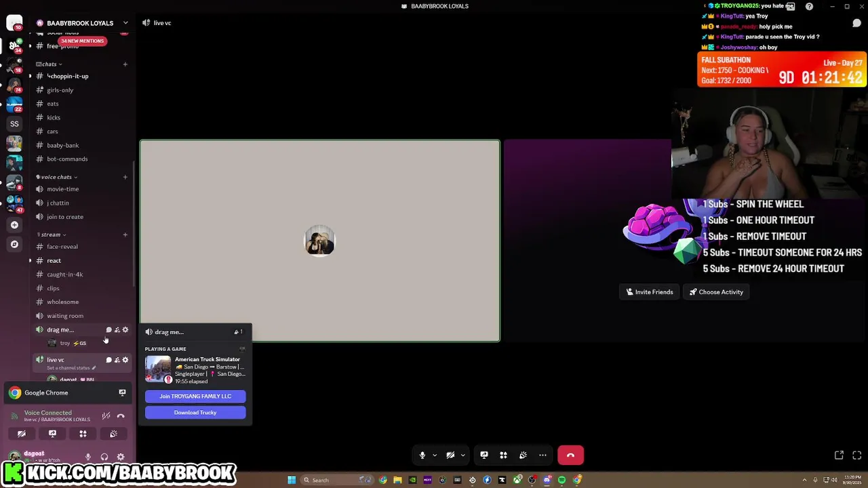Open camera options arrow in call controls

click(x=462, y=455)
